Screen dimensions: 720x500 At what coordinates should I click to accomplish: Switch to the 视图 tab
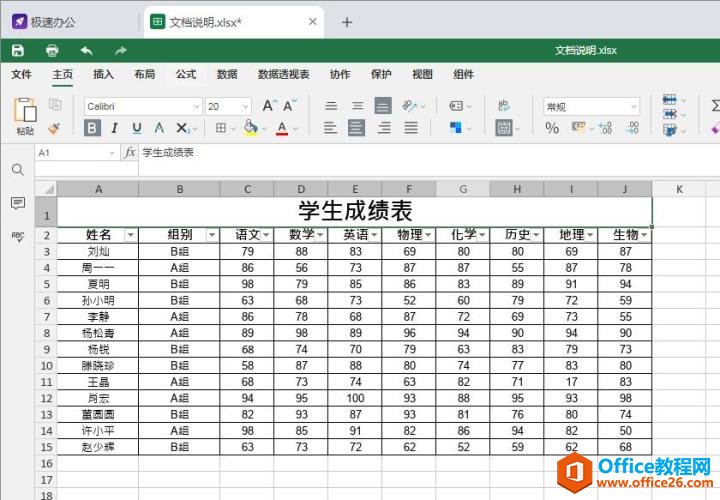coord(422,74)
